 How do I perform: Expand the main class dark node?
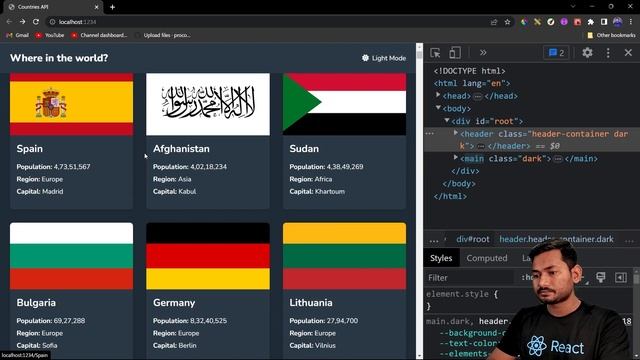coord(456,158)
